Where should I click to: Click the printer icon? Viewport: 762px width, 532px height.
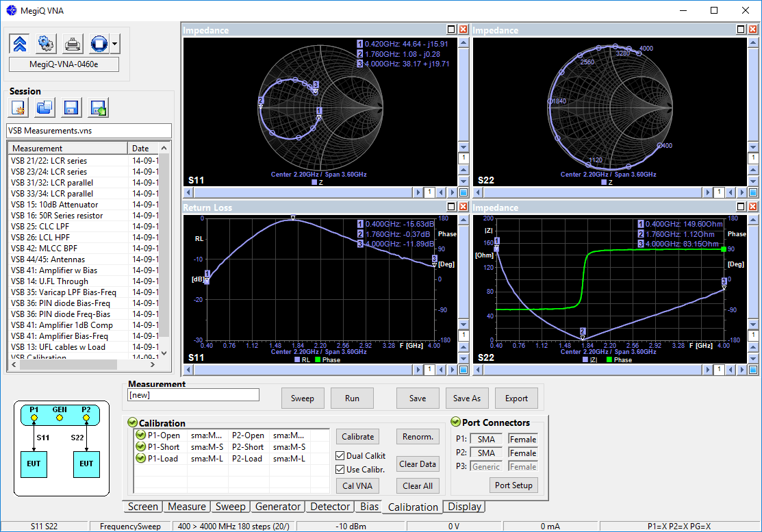click(x=73, y=44)
